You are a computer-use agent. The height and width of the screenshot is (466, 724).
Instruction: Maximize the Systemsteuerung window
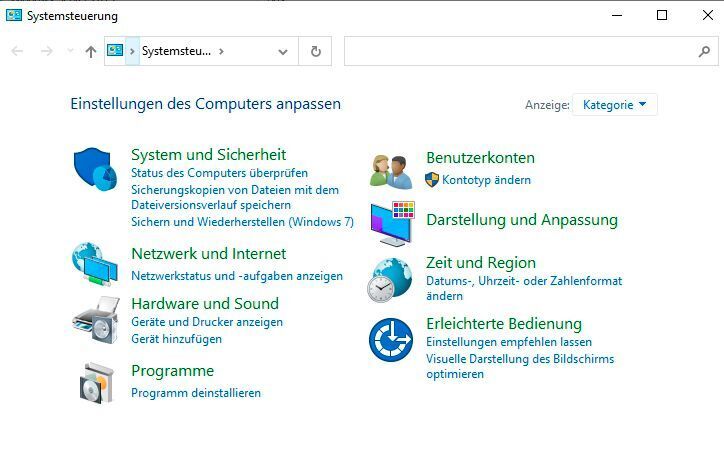tap(662, 15)
